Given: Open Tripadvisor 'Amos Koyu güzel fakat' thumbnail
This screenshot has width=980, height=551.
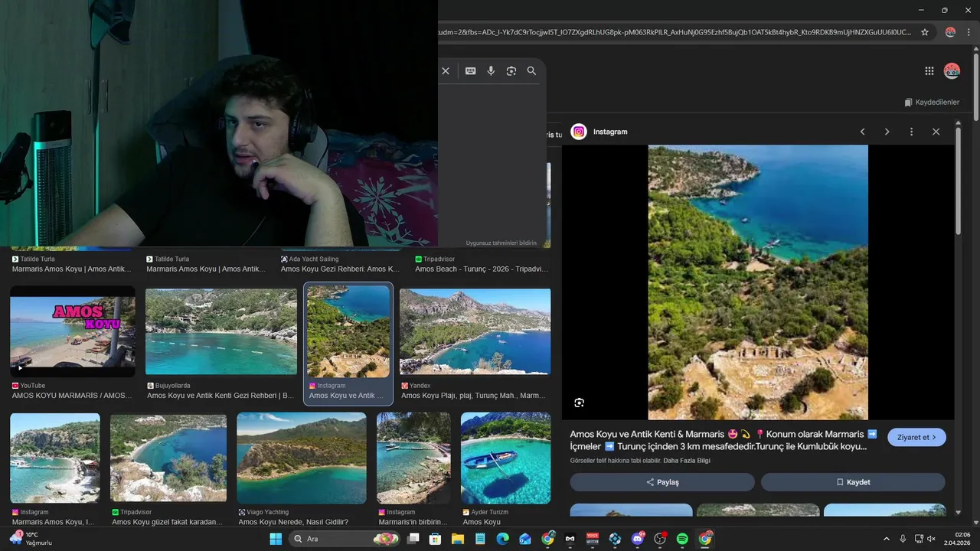Looking at the screenshot, I should [x=168, y=458].
